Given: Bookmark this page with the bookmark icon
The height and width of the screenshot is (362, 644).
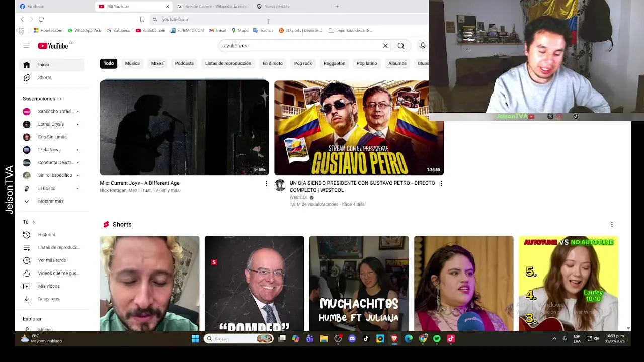Looking at the screenshot, I should click(x=142, y=19).
